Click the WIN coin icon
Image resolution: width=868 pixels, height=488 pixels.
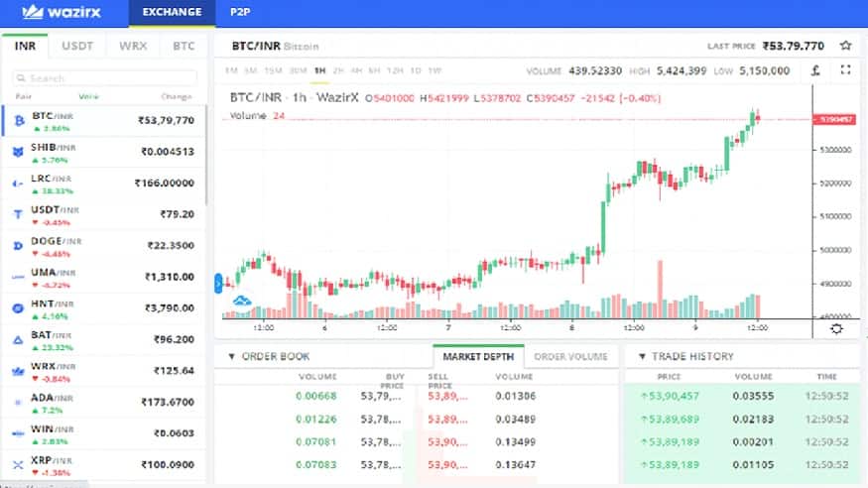coord(18,433)
